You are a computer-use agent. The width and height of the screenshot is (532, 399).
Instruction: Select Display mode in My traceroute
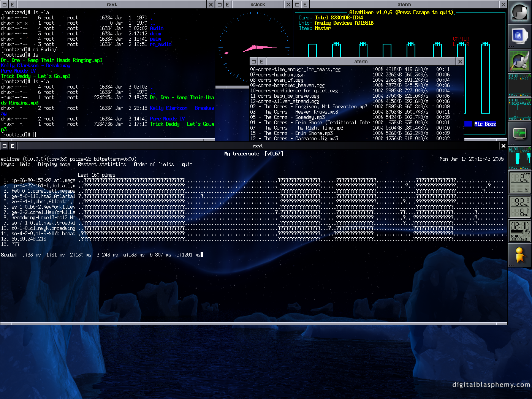pyautogui.click(x=54, y=165)
